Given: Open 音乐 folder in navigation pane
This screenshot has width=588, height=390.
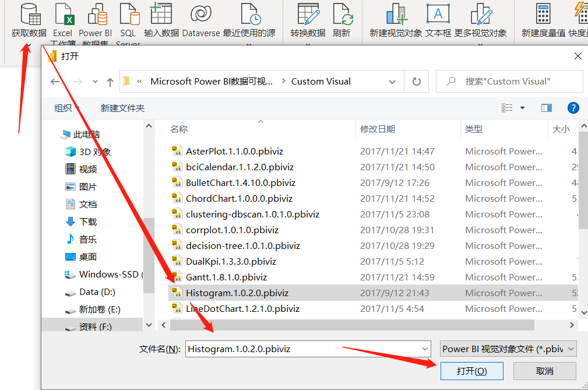Looking at the screenshot, I should [x=82, y=239].
